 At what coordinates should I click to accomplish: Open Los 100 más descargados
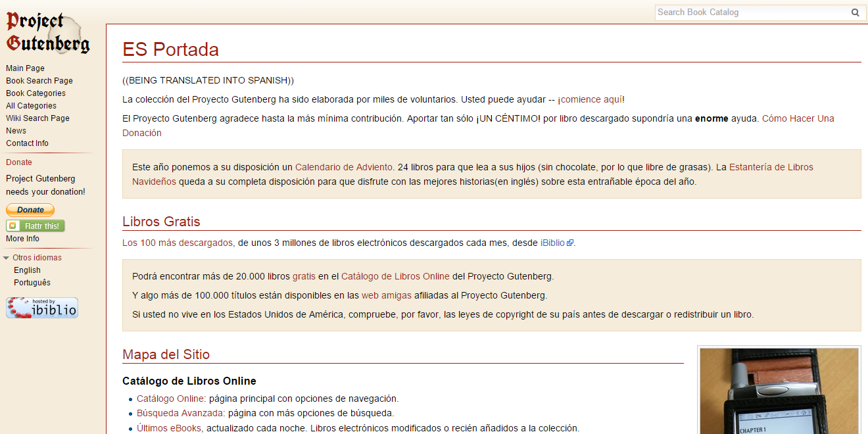pos(178,243)
